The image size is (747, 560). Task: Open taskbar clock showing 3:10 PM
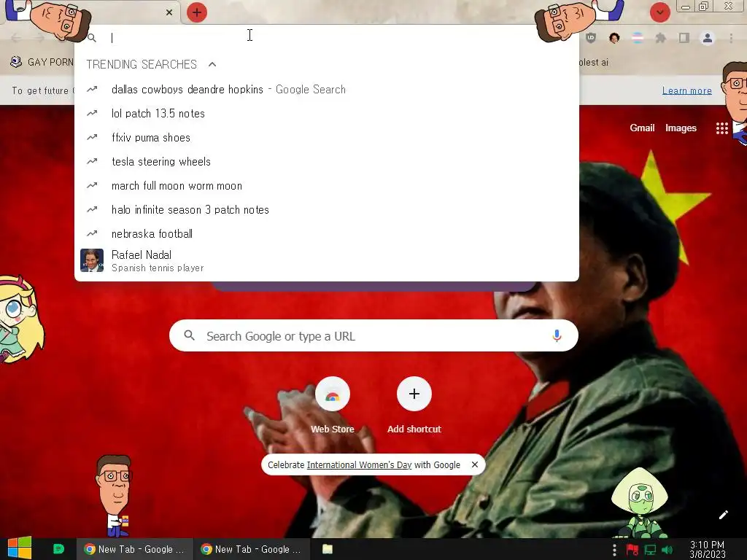708,549
